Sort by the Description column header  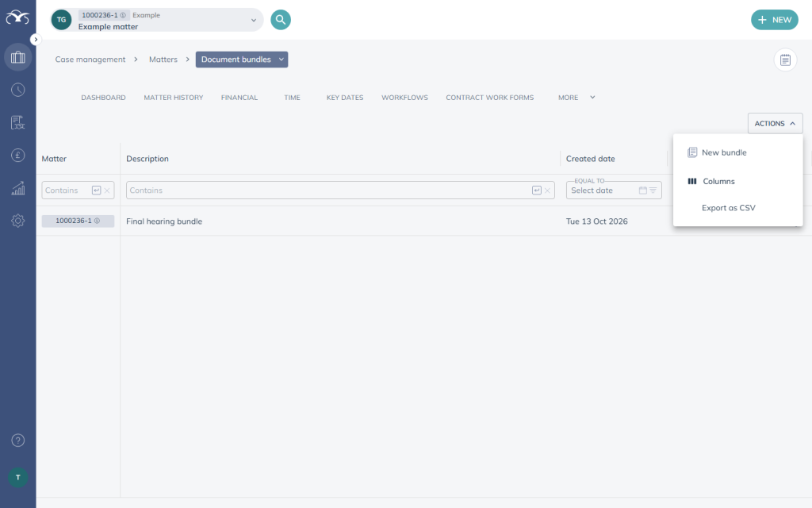147,159
